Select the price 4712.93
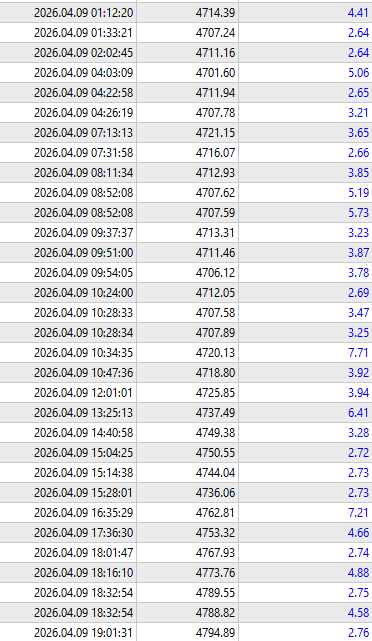This screenshot has height=641, width=372. tap(215, 173)
